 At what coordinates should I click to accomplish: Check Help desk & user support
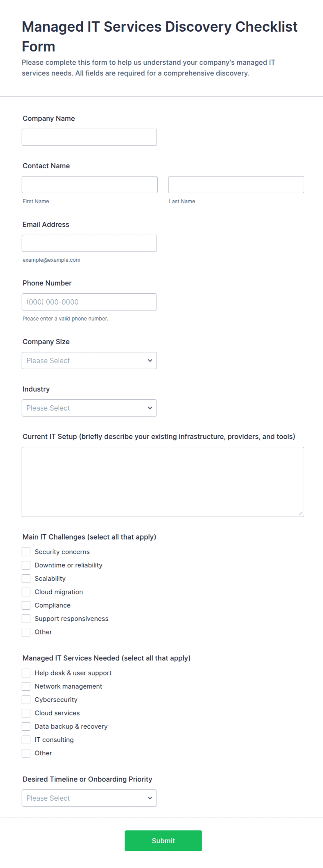[26, 673]
